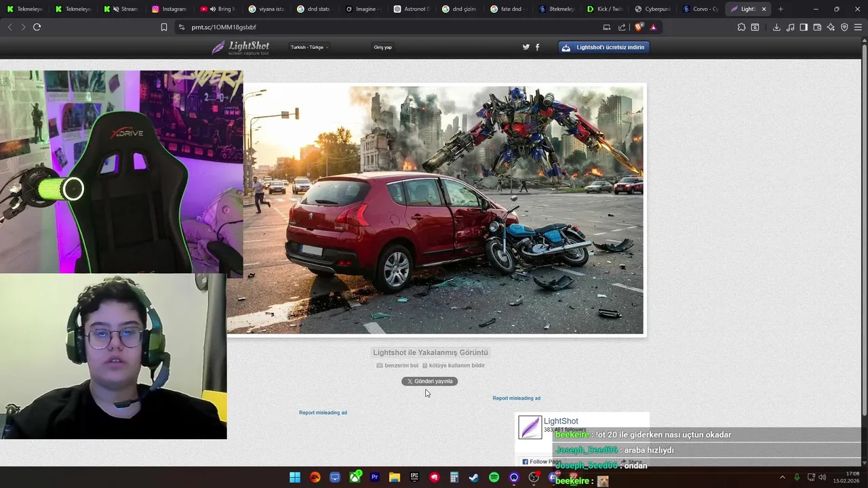The height and width of the screenshot is (488, 868).
Task: Open File Explorer from the taskbar
Action: [x=395, y=478]
